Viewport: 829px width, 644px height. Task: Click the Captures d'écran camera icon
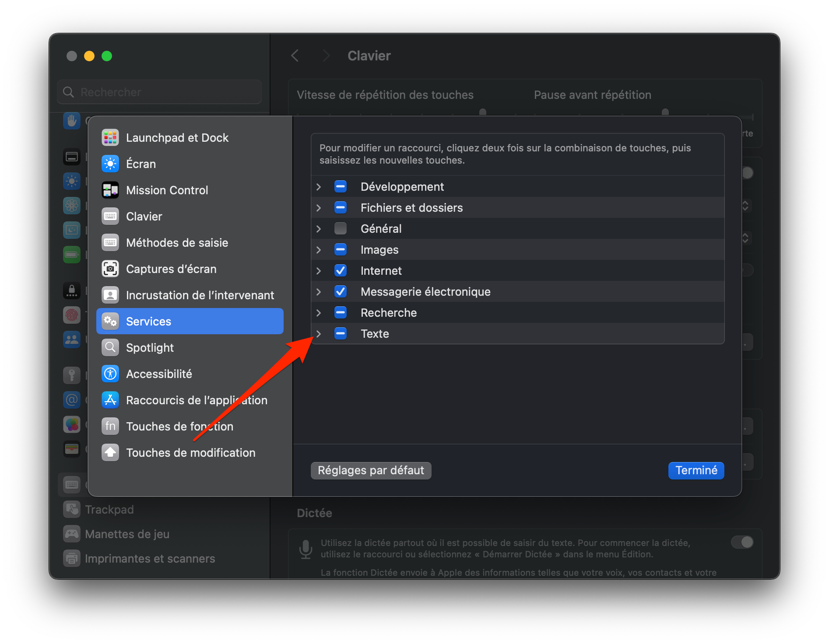click(110, 269)
